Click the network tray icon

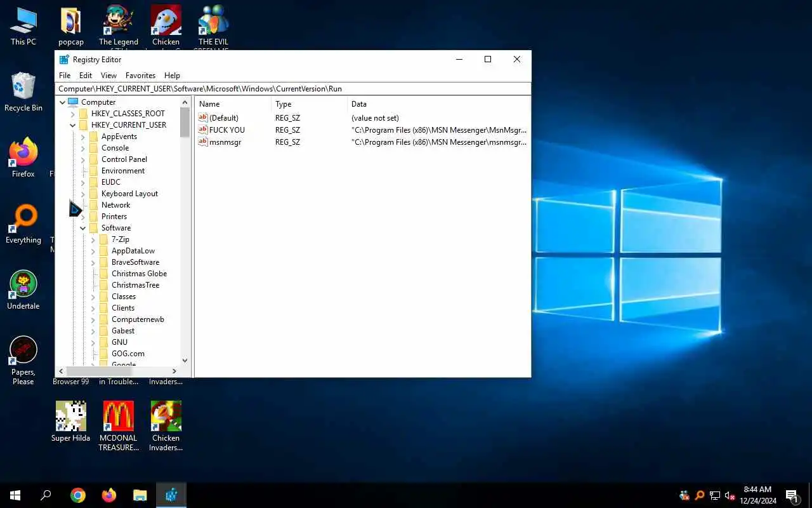coord(715,495)
